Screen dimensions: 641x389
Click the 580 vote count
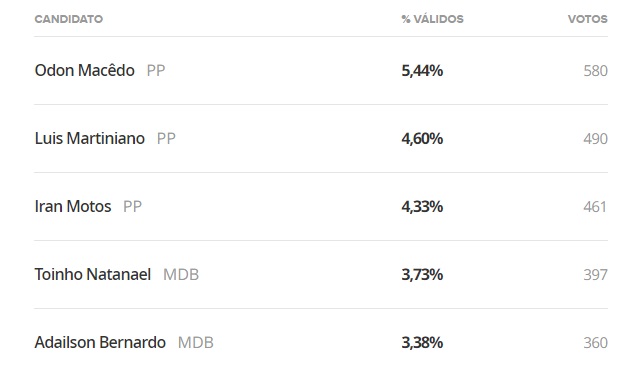tap(595, 71)
